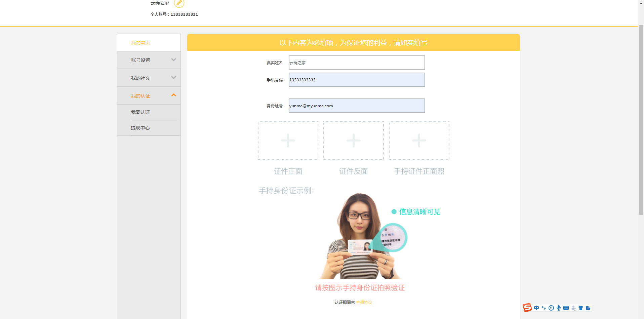Open the emoji picker in the input toolbar
This screenshot has height=319, width=644.
click(x=551, y=308)
